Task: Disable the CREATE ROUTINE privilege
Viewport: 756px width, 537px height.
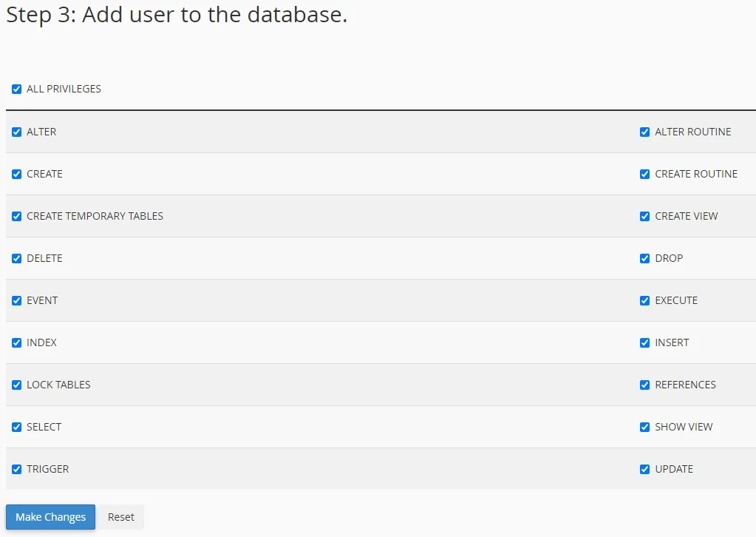Action: pos(645,175)
